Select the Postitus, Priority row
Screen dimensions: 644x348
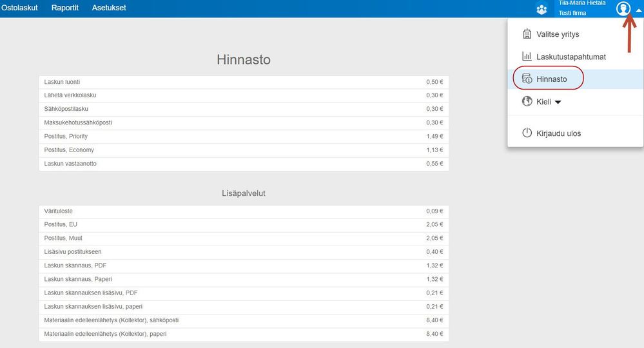[x=244, y=136]
